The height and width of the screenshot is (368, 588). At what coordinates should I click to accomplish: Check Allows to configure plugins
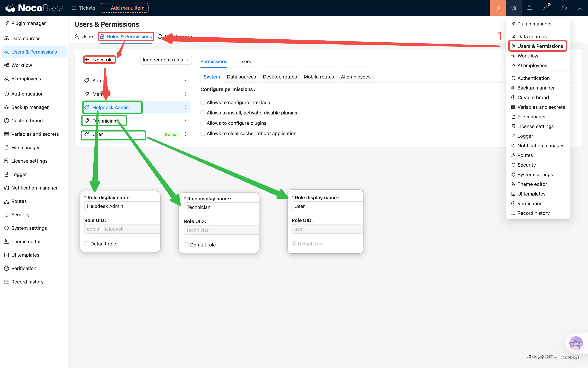[x=203, y=123]
